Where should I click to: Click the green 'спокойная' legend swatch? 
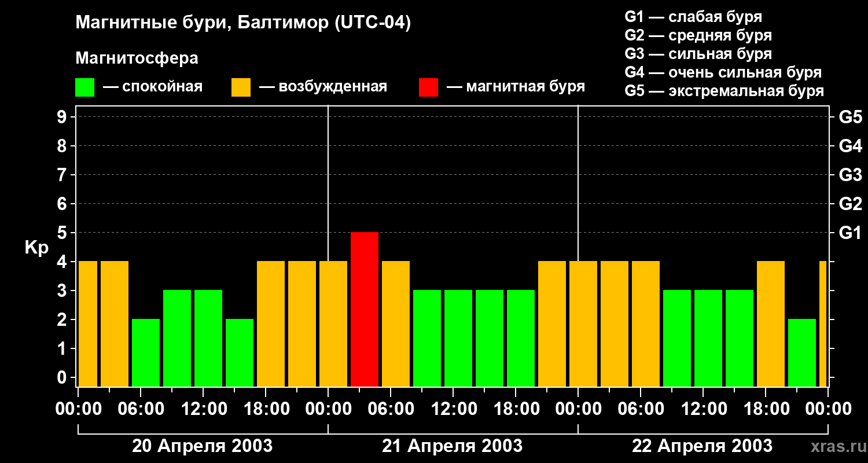coord(84,87)
